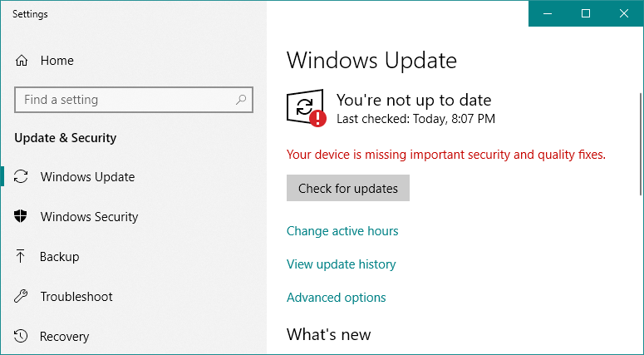Return to Home settings page
The image size is (644, 355).
pos(57,61)
